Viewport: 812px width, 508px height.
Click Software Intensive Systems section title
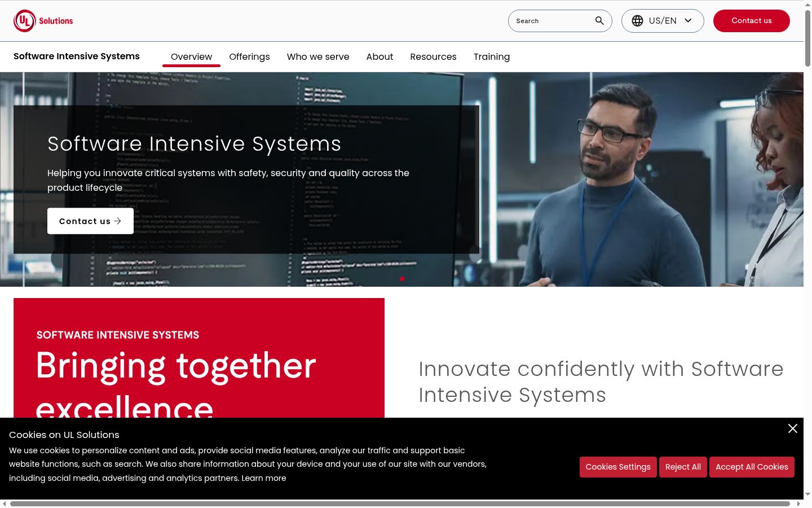click(77, 56)
